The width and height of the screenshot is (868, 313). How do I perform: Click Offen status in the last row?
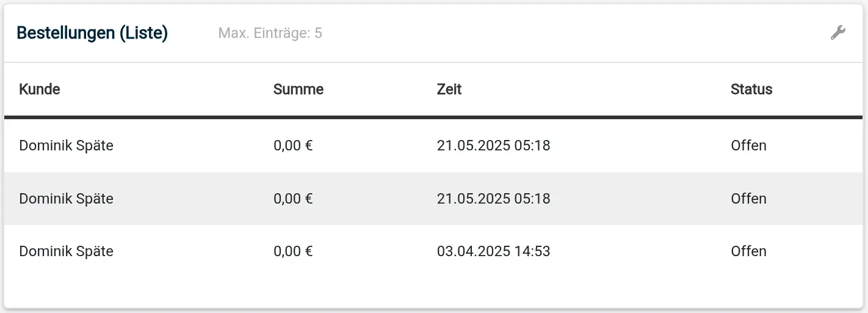[x=748, y=251]
